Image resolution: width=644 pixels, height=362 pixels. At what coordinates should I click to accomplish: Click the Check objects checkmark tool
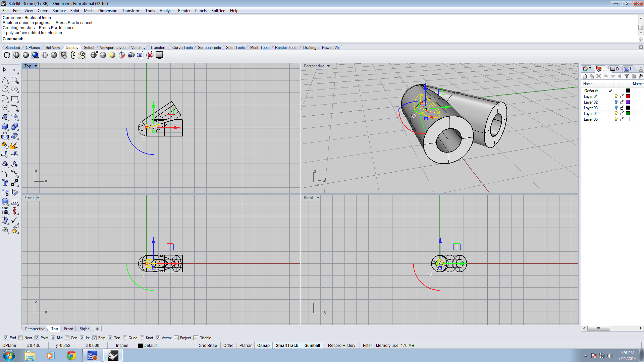[14, 220]
